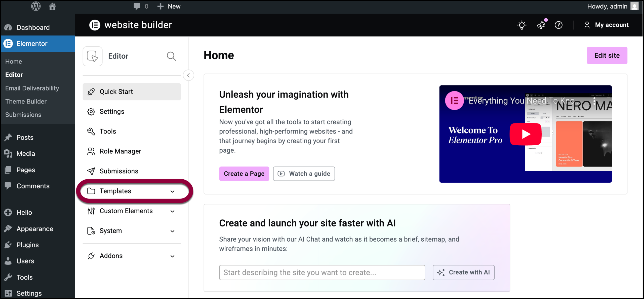
Task: Expand the System section chevron
Action: click(172, 231)
